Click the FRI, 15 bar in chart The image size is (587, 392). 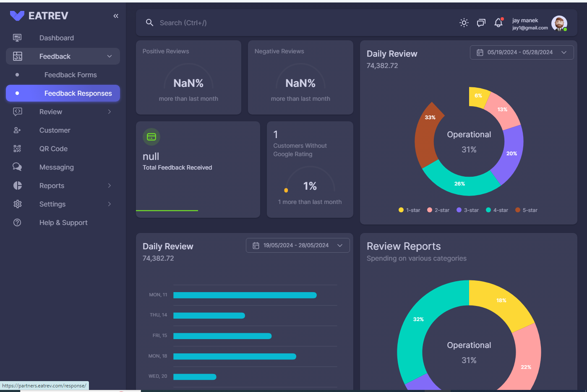tap(222, 336)
